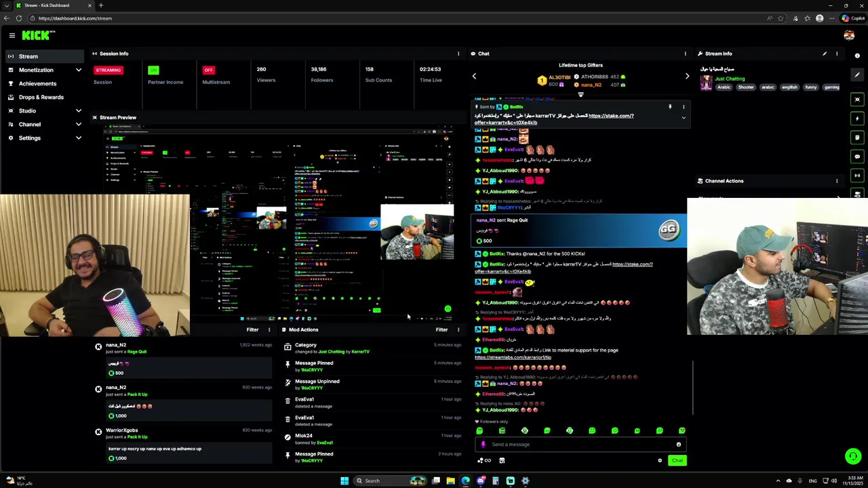Screen dimensions: 868x488
Task: Show next top gifters page
Action: tap(687, 76)
